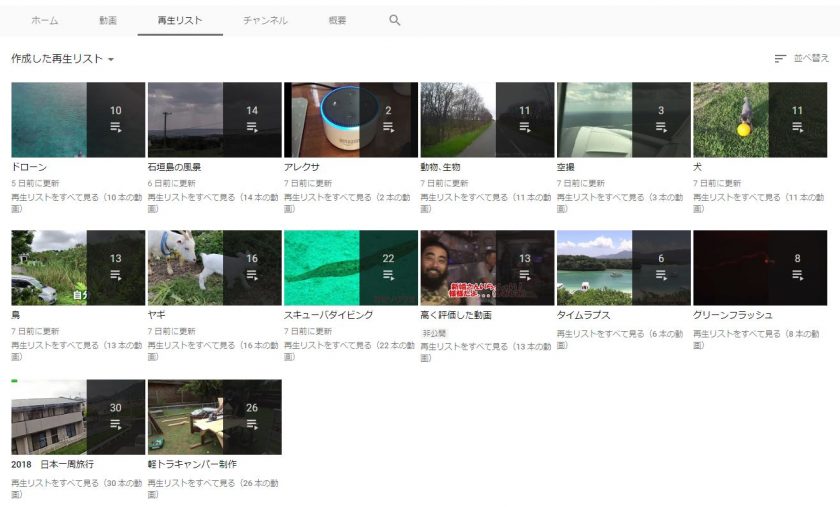The width and height of the screenshot is (840, 509).
Task: Open the 石垣島の風景 playlist title link
Action: coord(174,167)
